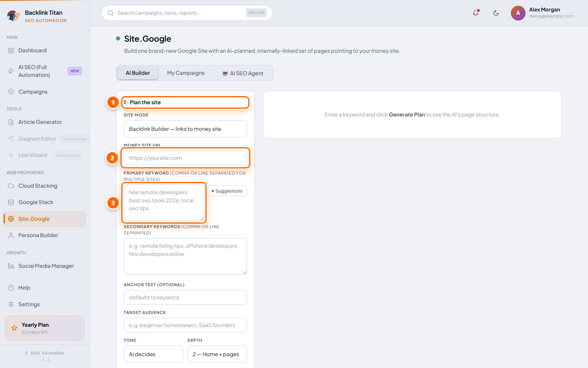
Task: Open the Yearly Plan card
Action: tap(45, 328)
